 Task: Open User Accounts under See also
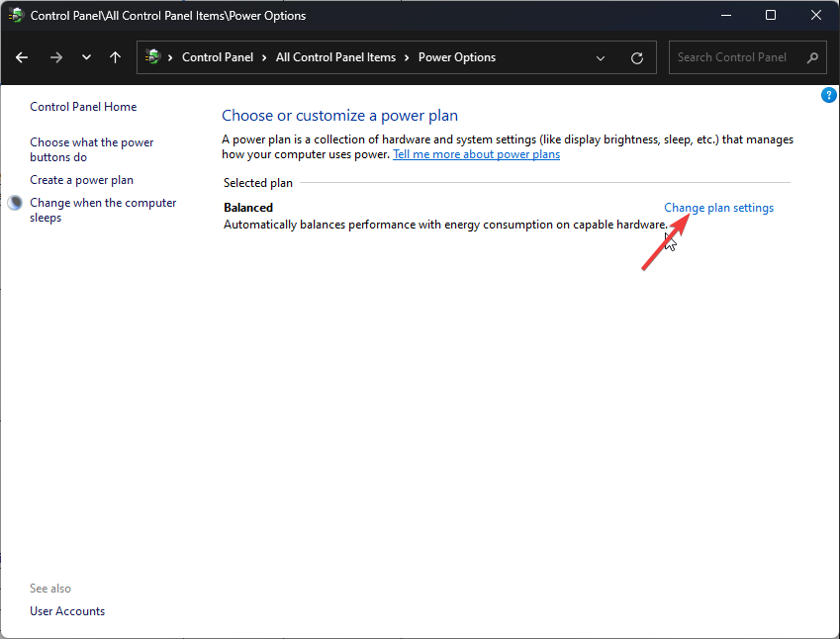[67, 611]
